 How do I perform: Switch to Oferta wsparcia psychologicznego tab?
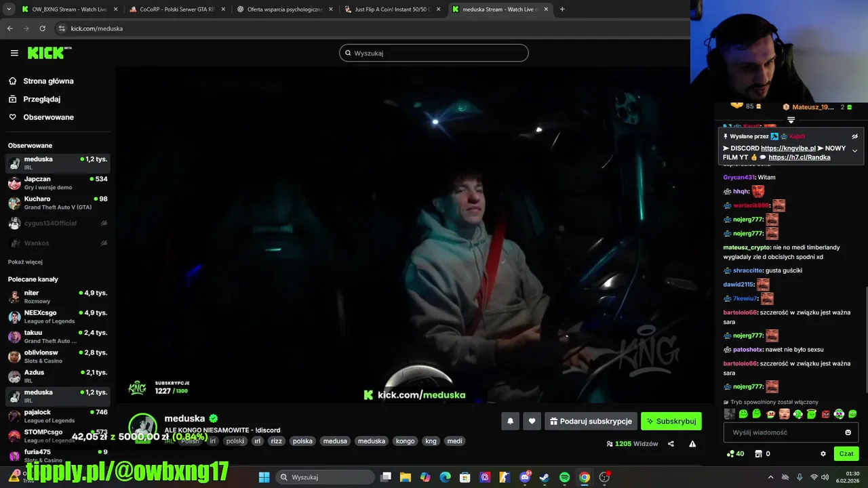[x=284, y=9]
